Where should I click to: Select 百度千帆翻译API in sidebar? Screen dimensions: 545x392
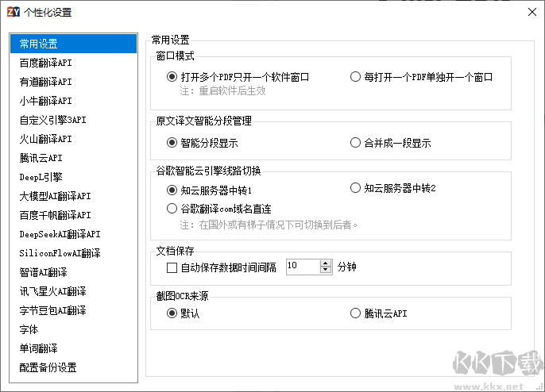click(74, 215)
